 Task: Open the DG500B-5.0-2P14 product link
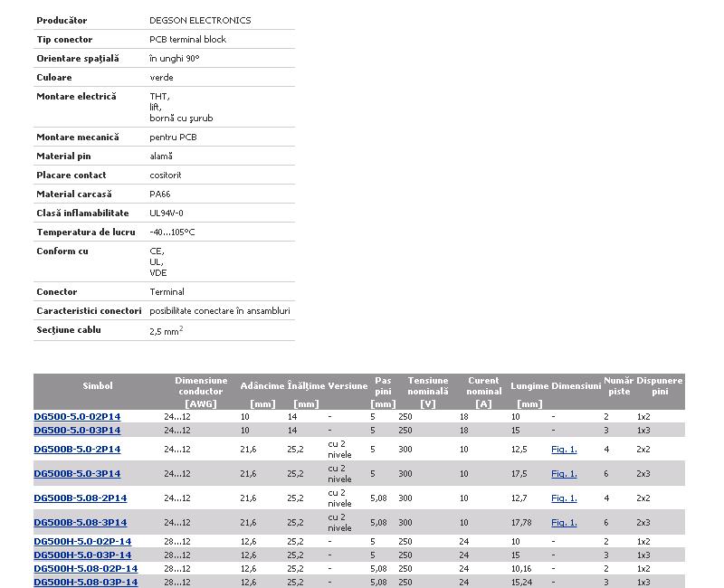77,449
